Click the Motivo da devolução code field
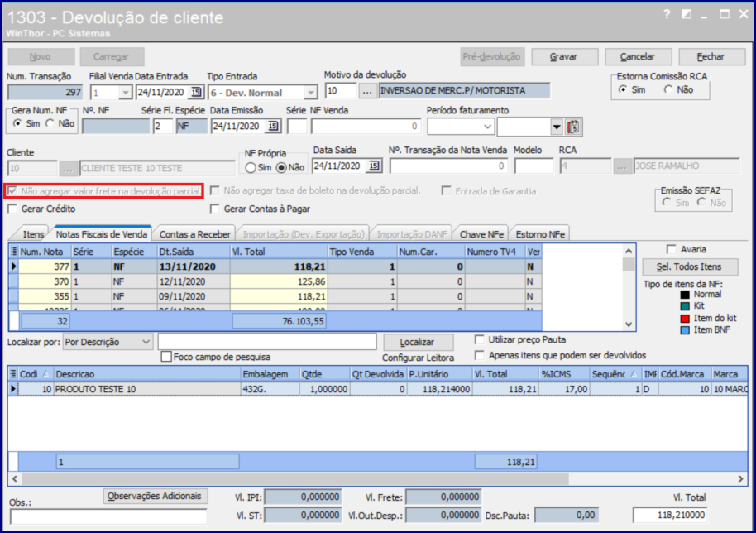The width and height of the screenshot is (756, 533). pyautogui.click(x=341, y=91)
